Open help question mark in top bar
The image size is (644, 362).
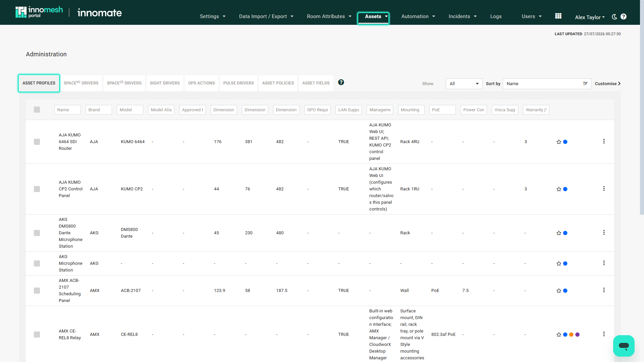[624, 16]
